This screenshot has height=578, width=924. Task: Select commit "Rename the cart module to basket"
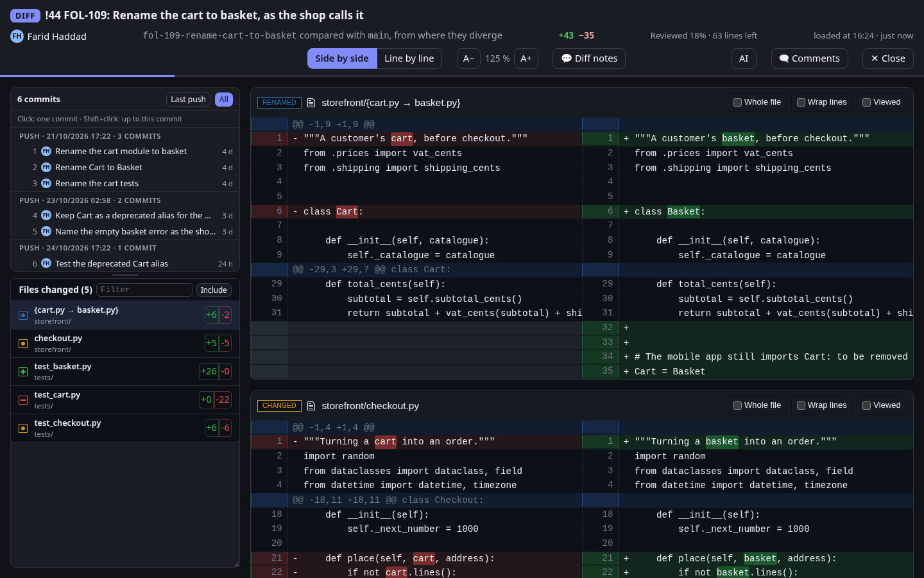125,152
